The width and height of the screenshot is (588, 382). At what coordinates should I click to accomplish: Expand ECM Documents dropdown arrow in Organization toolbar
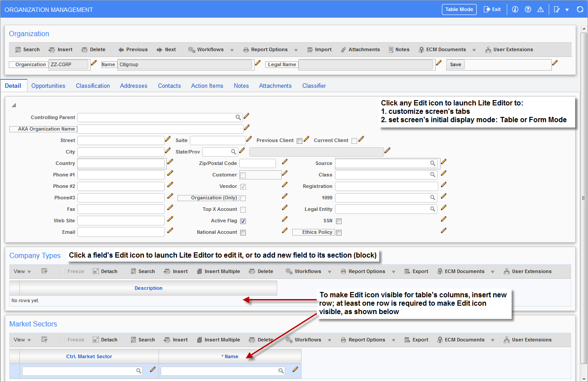point(474,50)
